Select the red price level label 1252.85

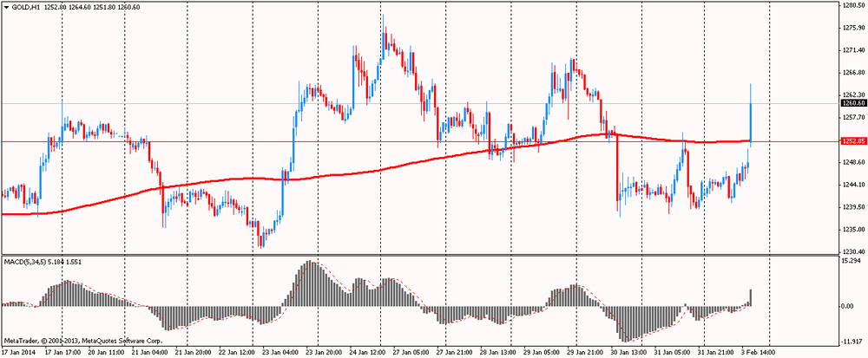(852, 141)
